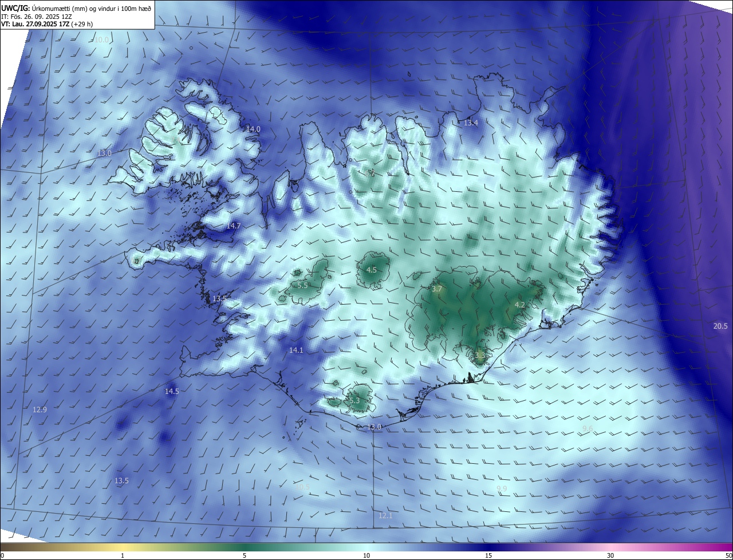Click the 9.6 value southeast of Iceland
The height and width of the screenshot is (560, 733).
(588, 429)
